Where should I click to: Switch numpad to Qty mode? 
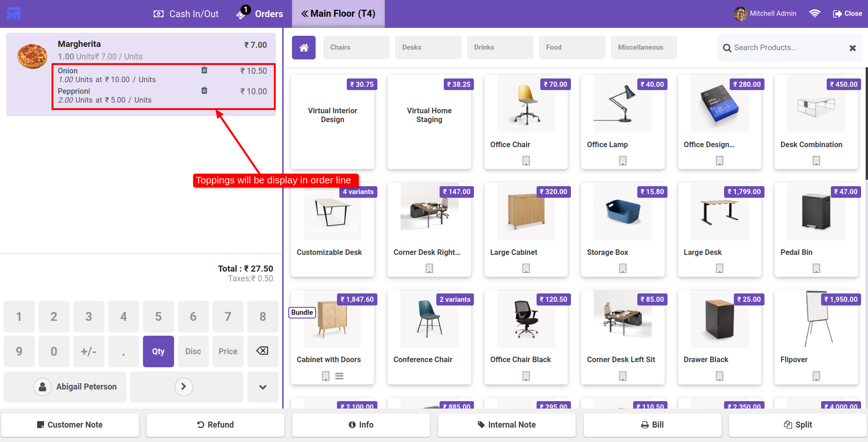coord(158,351)
